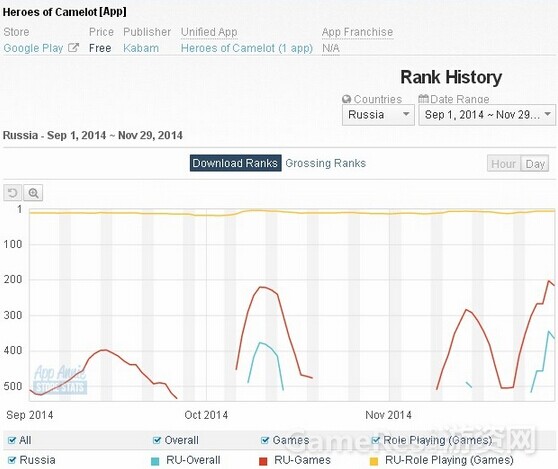Click the yellow Role Playing rank line
Image resolution: width=558 pixels, height=469 pixels.
[292, 212]
